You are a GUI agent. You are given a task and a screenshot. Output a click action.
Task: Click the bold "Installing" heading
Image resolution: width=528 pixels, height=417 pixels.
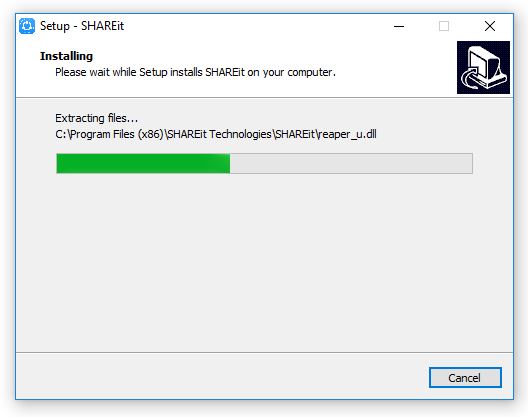(x=66, y=56)
